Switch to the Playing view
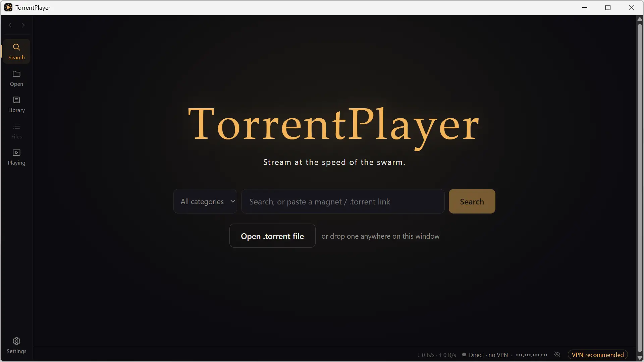This screenshot has height=362, width=644. [16, 157]
